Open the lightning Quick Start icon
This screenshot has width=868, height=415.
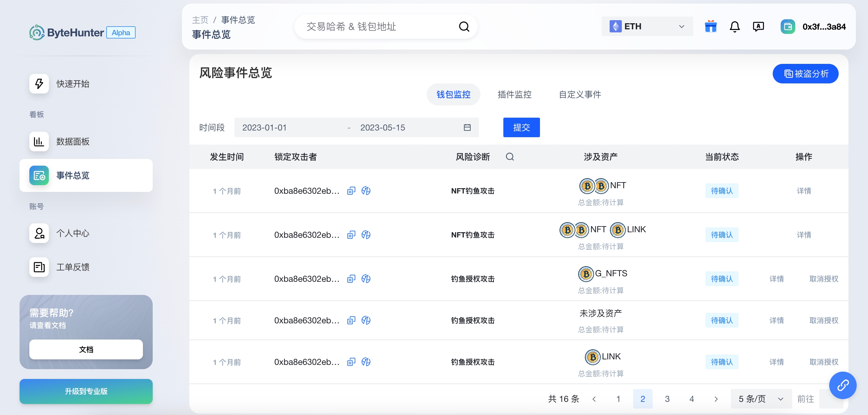point(39,84)
